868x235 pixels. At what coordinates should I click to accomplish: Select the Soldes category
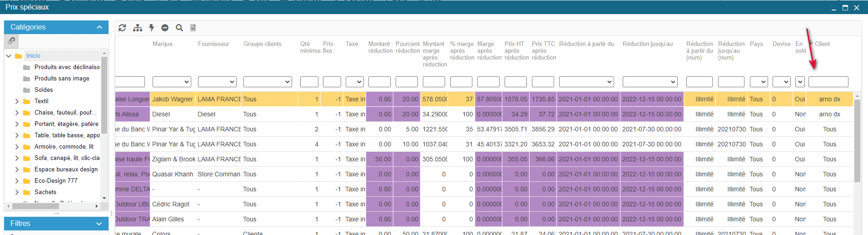pyautogui.click(x=44, y=90)
